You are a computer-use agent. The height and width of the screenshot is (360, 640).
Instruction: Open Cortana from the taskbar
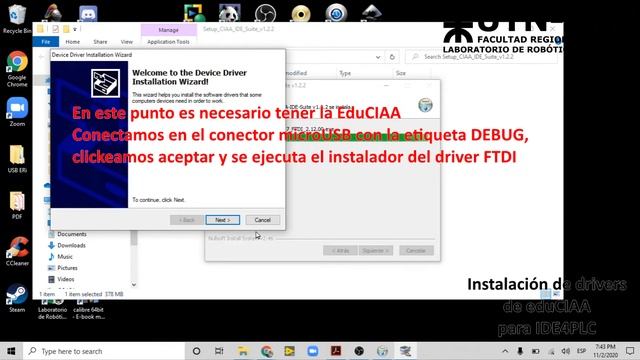[x=196, y=351]
